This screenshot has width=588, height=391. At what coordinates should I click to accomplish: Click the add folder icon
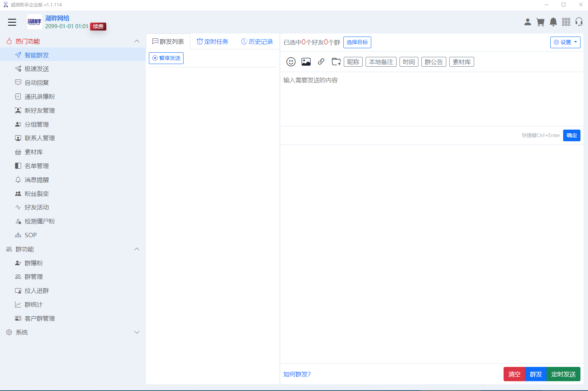(x=336, y=62)
